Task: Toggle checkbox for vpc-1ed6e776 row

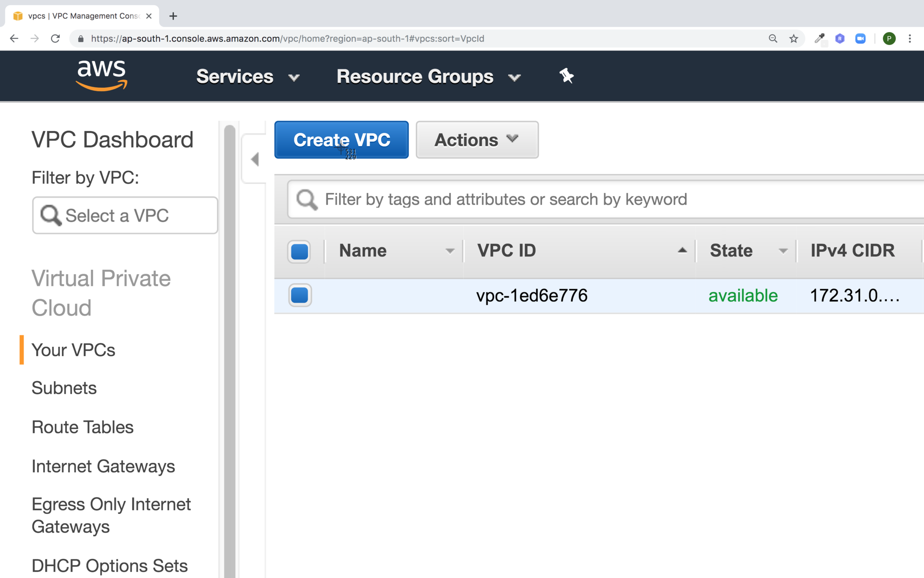Action: pos(299,295)
